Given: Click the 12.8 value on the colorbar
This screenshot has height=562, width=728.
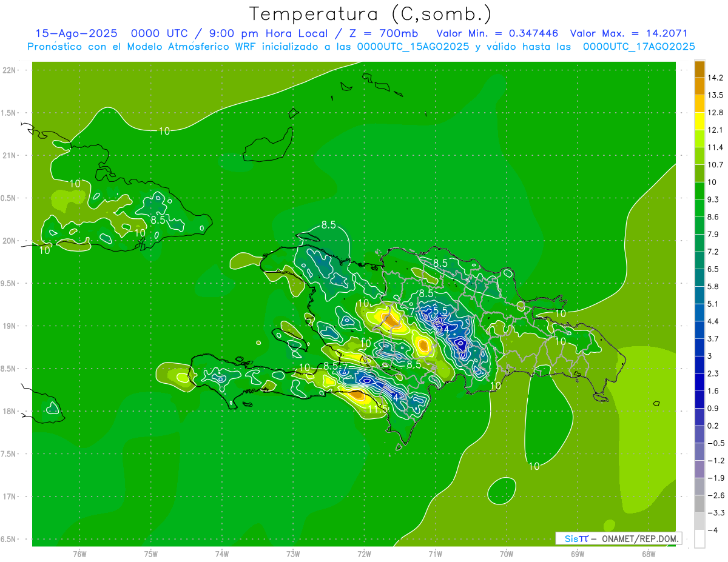Looking at the screenshot, I should (715, 112).
